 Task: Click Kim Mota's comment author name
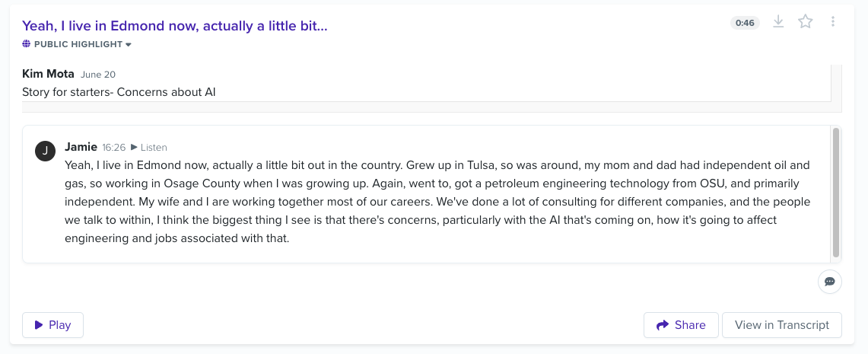(48, 74)
